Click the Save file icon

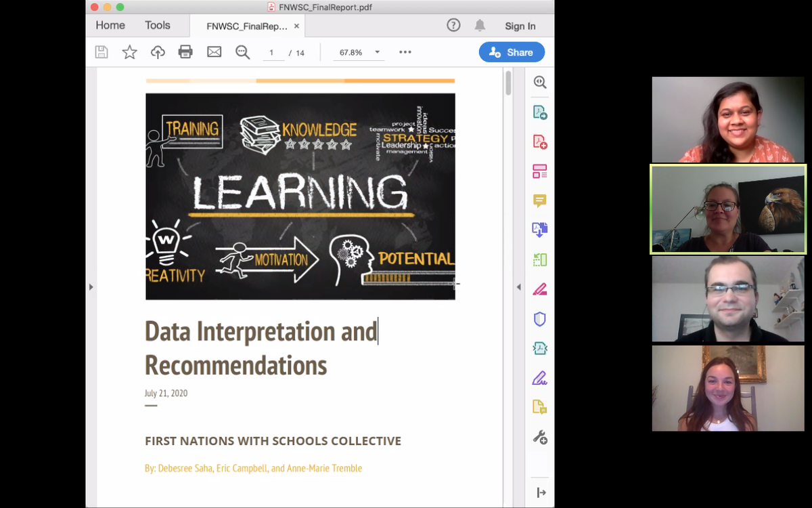point(101,52)
